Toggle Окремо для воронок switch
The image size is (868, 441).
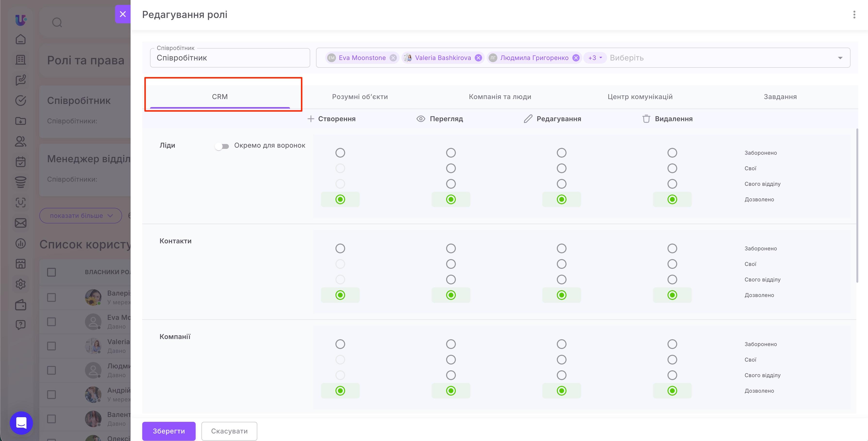point(222,146)
